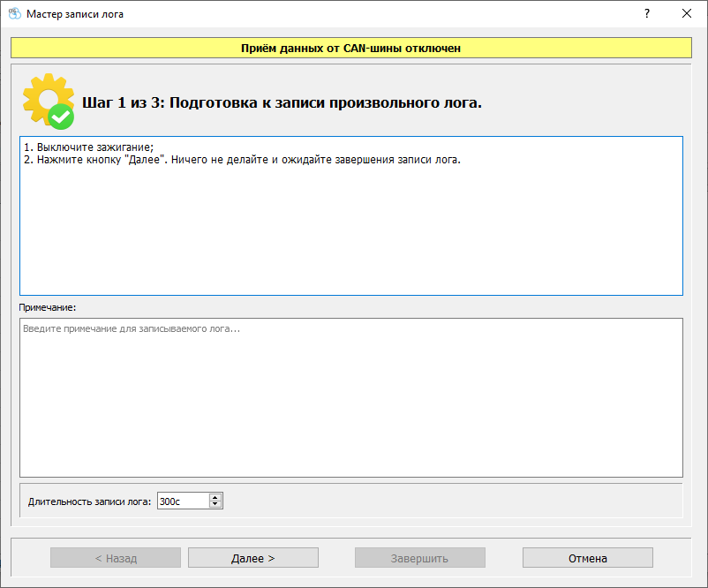Screen dimensions: 708x588
Task: Click the yellow CAN-шины отключен status banner
Action: (351, 48)
